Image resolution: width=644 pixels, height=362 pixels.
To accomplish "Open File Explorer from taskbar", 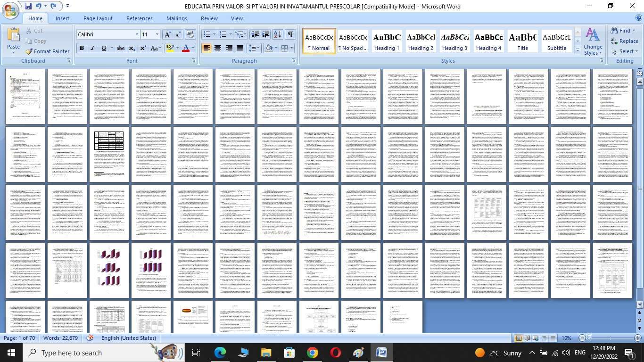I will pos(266,353).
